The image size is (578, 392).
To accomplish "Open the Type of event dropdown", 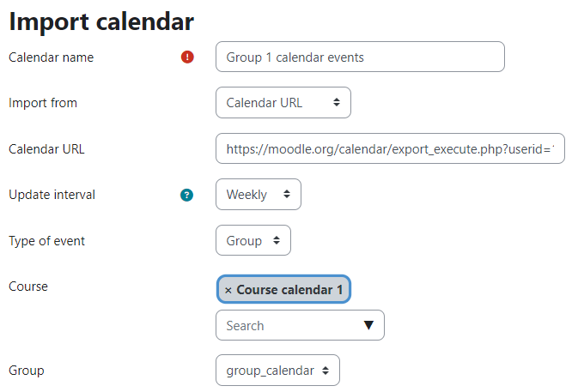I will pos(253,240).
